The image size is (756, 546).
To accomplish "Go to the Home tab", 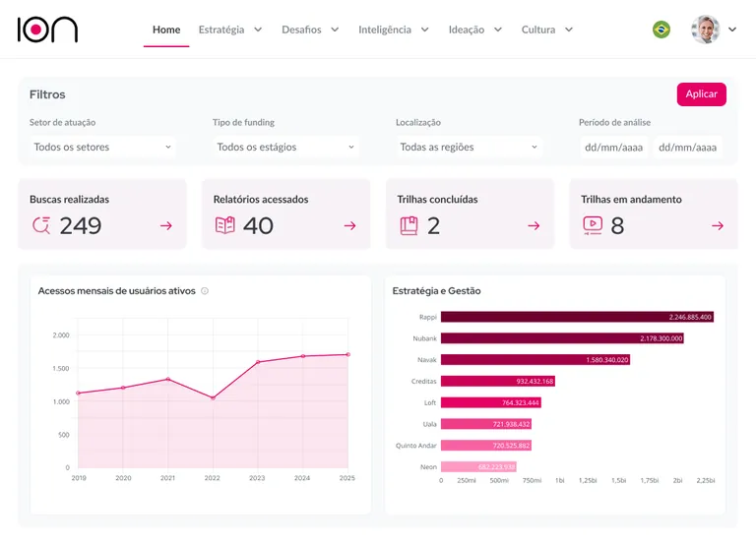I will click(166, 30).
